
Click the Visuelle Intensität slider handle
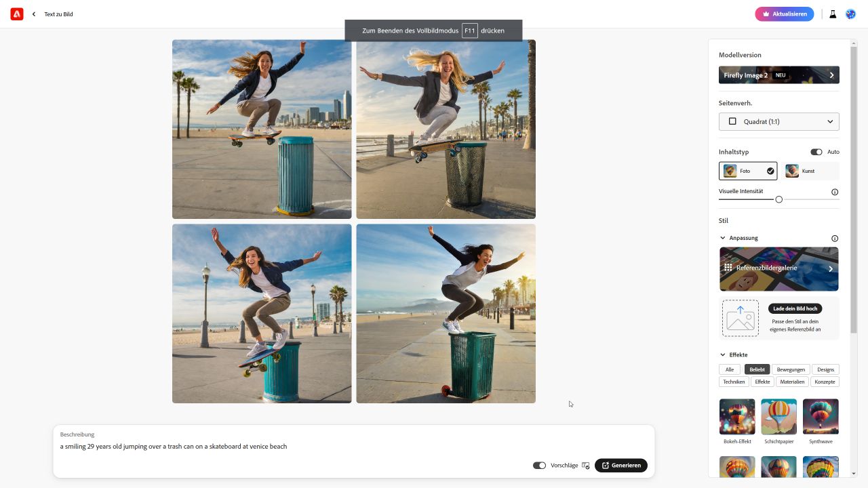coord(778,199)
